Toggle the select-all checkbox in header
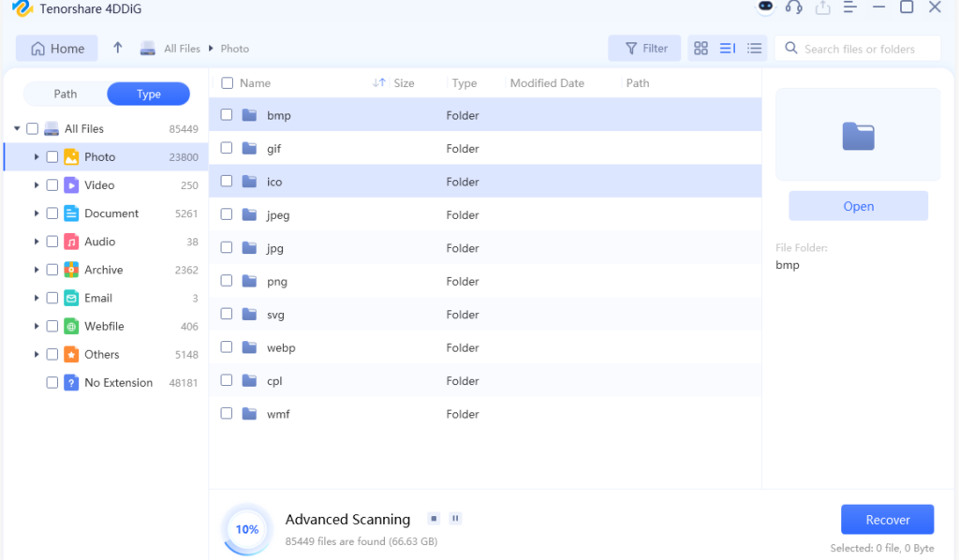Screen dimensions: 959x560 pos(227,83)
